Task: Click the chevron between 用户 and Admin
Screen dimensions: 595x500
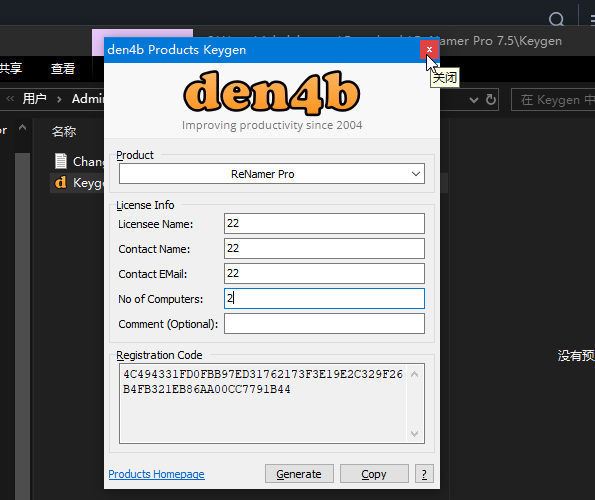Action: point(59,99)
